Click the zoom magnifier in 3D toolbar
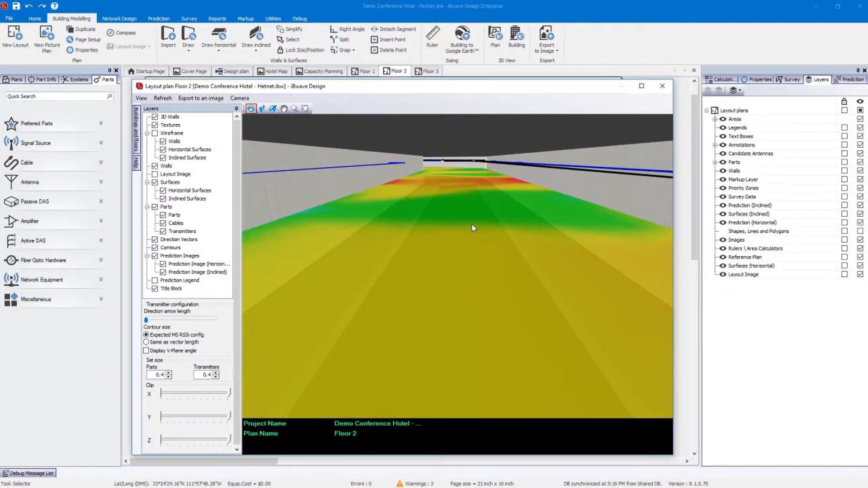Viewport: 868px width, 488px height. point(295,108)
